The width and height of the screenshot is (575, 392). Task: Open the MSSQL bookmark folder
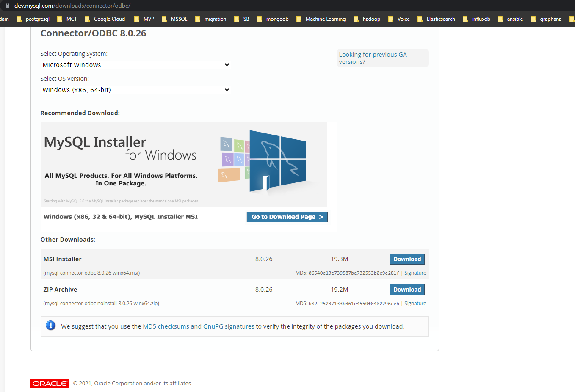(174, 19)
